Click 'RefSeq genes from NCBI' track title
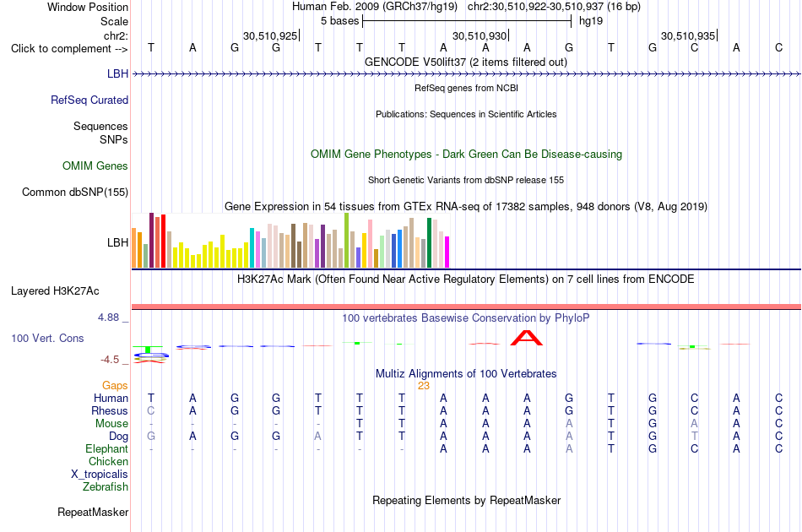The height and width of the screenshot is (532, 802). 467,88
